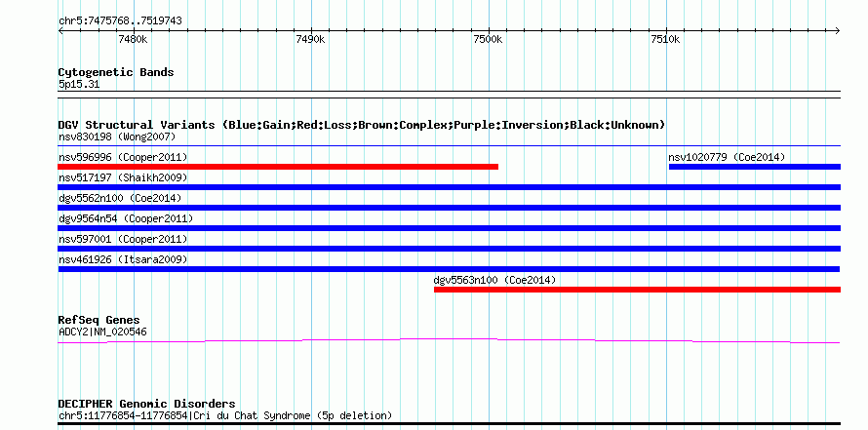Viewport: 868px width, 430px height.
Task: Click the DECIPHER Genomic Disorders track heading
Action: pos(146,404)
